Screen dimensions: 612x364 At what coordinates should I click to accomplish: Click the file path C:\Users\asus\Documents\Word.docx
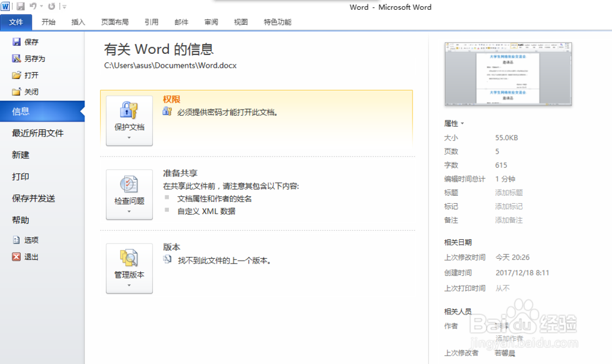point(171,65)
